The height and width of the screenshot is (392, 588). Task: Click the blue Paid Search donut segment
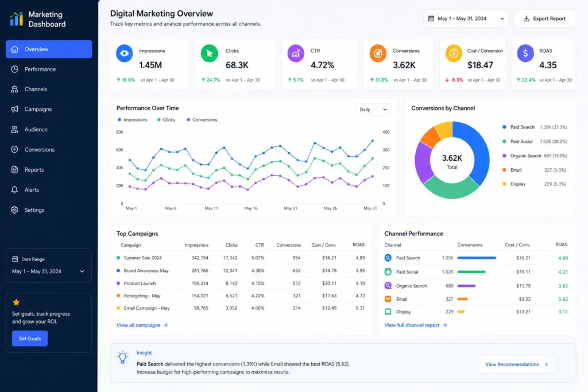pyautogui.click(x=479, y=154)
